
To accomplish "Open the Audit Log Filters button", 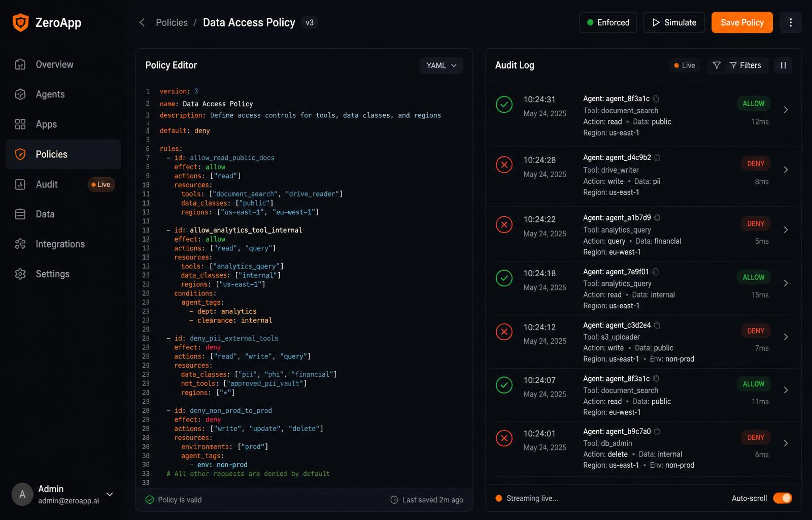I will coord(745,66).
